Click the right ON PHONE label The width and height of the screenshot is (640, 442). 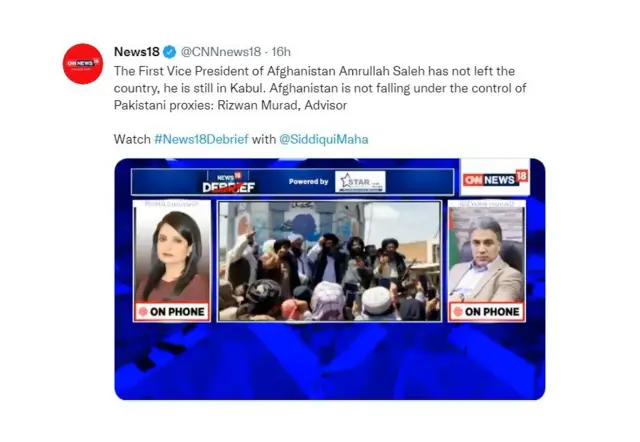487,312
